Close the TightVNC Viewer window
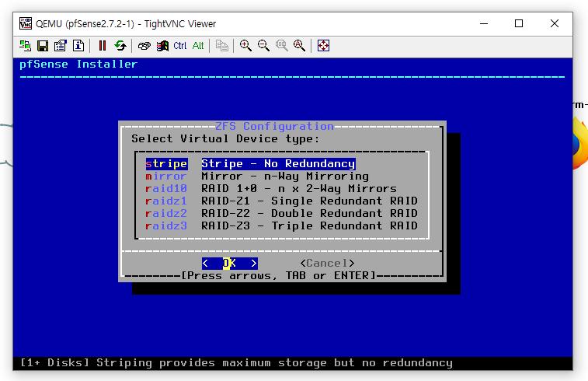 pyautogui.click(x=555, y=23)
